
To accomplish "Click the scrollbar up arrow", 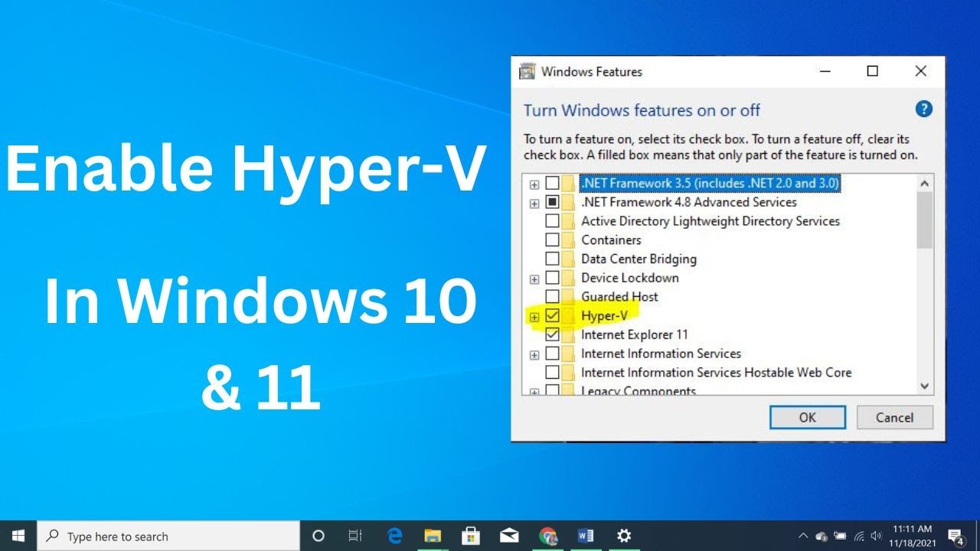I will [x=925, y=184].
